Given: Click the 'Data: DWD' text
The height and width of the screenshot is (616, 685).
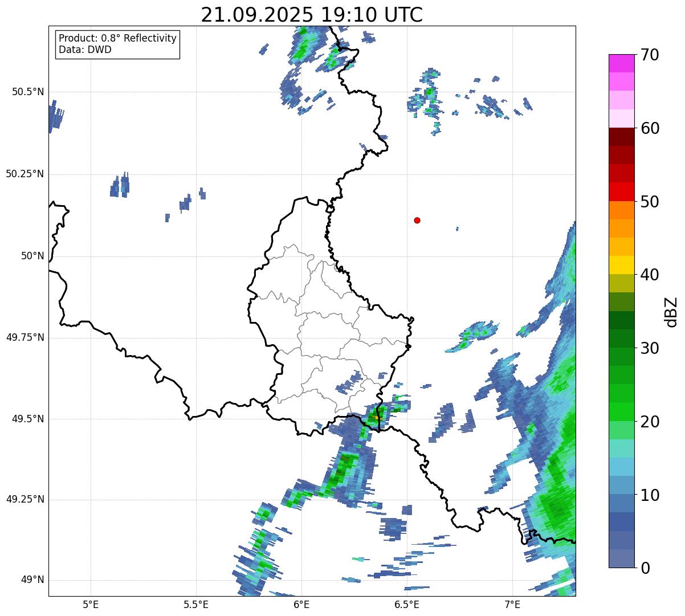Looking at the screenshot, I should tap(85, 50).
